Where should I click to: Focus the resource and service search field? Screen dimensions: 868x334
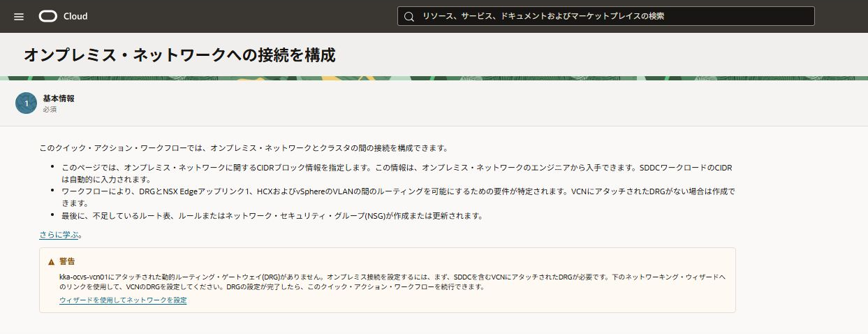(615, 16)
